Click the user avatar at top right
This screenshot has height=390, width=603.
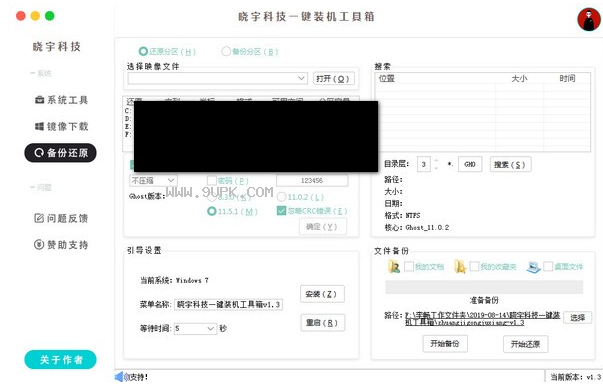click(x=588, y=19)
